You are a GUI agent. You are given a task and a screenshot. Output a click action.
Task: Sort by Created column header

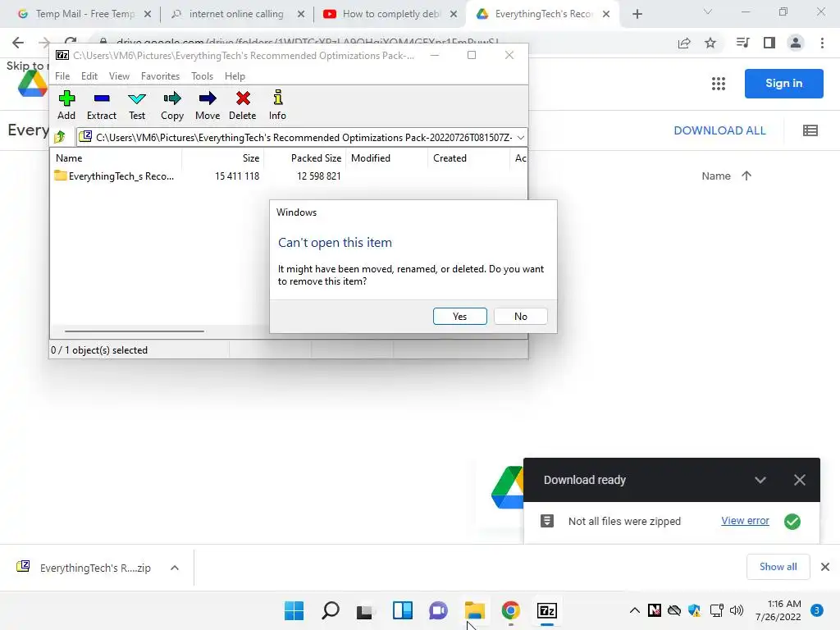click(x=468, y=158)
